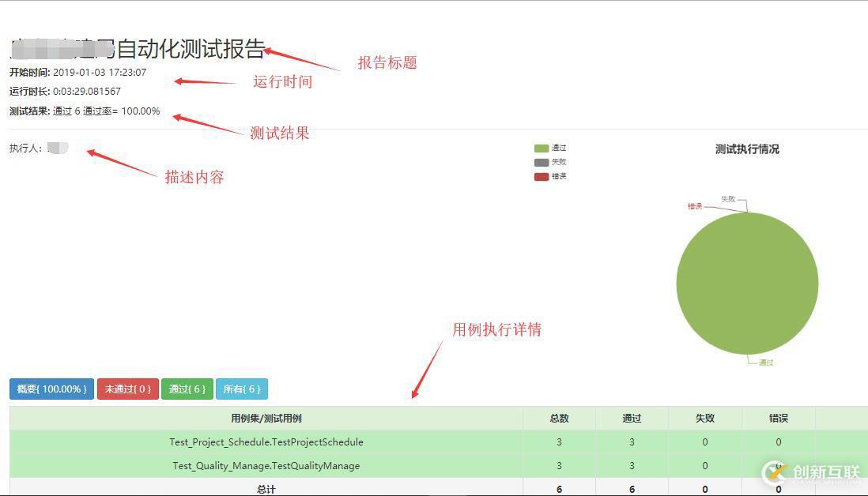
Task: Expand the Test_Quality_Manage.TestQualityManage row
Action: click(x=266, y=465)
